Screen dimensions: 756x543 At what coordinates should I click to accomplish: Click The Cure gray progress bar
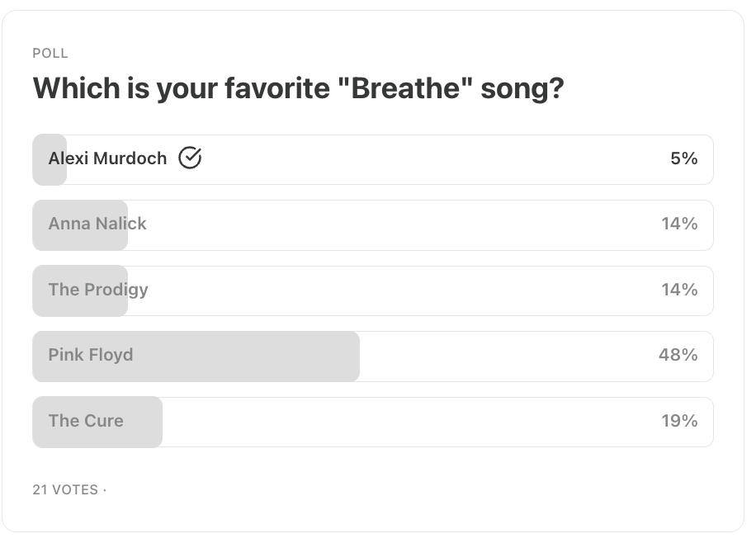pos(97,422)
